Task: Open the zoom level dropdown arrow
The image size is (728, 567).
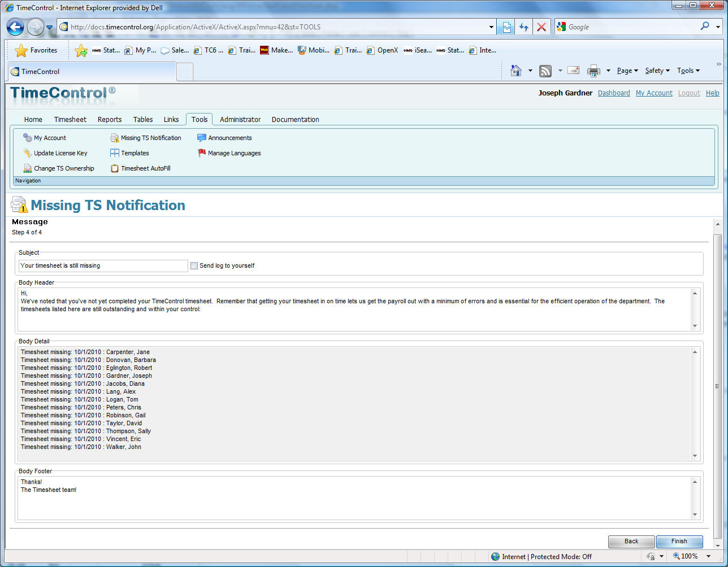Action: [709, 556]
